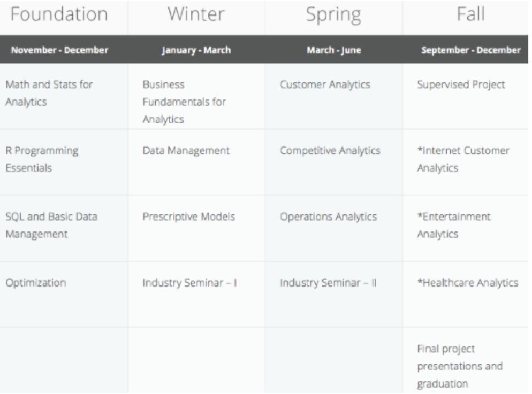Open Industry Seminar – I entry

point(189,283)
